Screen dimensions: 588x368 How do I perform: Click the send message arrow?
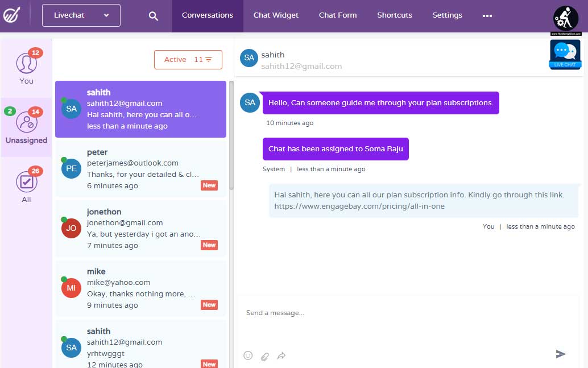pos(561,354)
